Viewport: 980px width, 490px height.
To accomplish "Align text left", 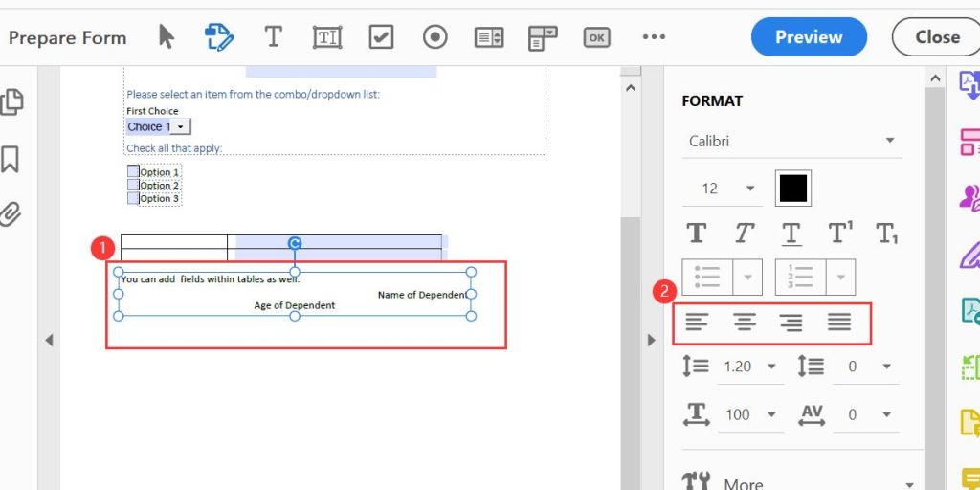I will [x=697, y=323].
